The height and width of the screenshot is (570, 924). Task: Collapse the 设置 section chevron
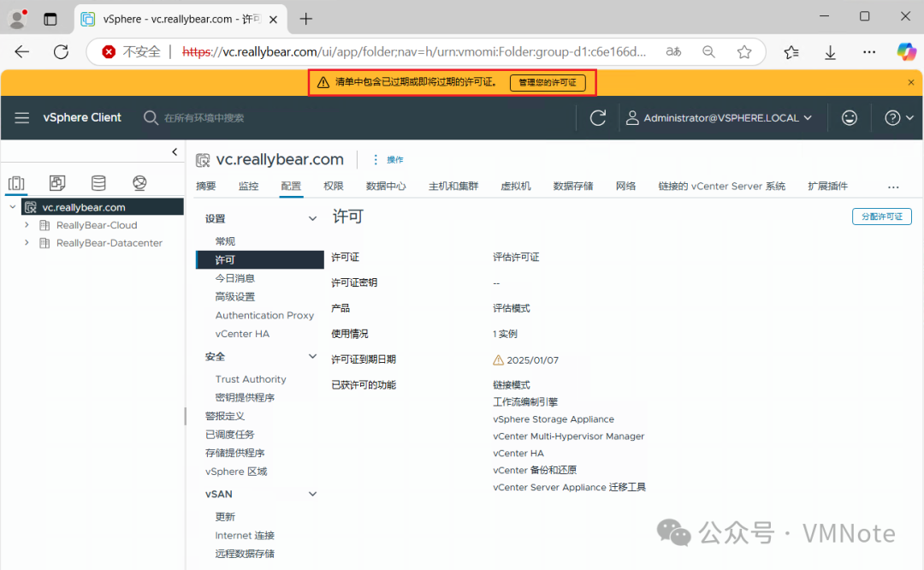pyautogui.click(x=312, y=219)
